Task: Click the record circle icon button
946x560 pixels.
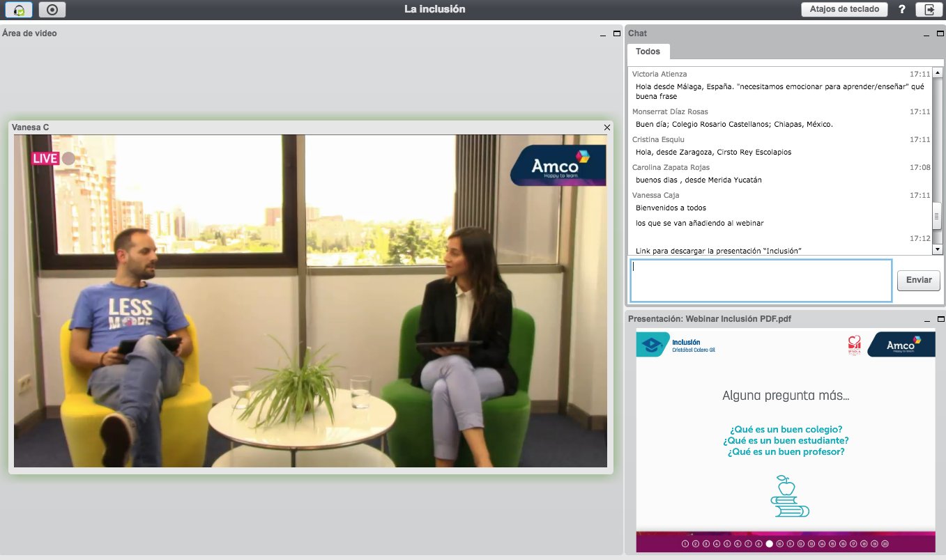Action: (52, 10)
